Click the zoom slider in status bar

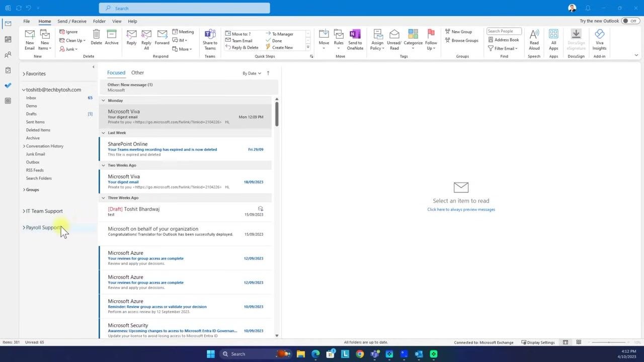click(x=609, y=342)
